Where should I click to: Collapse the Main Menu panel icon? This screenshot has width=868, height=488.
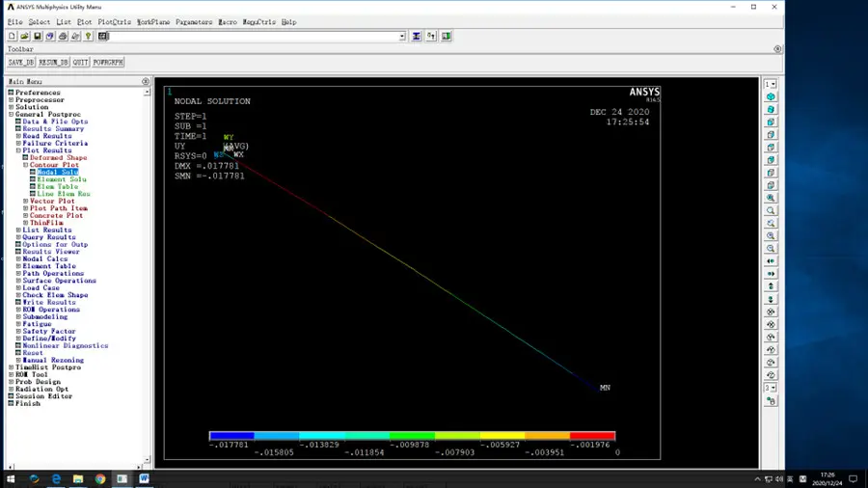coord(146,81)
